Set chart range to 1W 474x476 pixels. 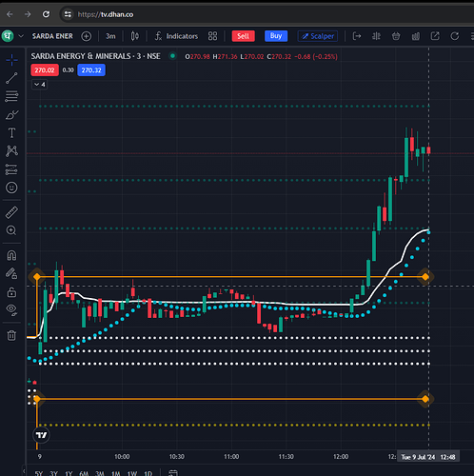(x=132, y=473)
